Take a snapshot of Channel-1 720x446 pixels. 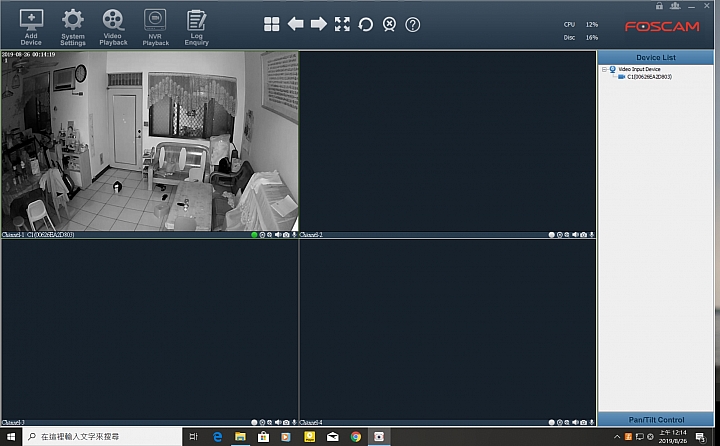pos(286,235)
